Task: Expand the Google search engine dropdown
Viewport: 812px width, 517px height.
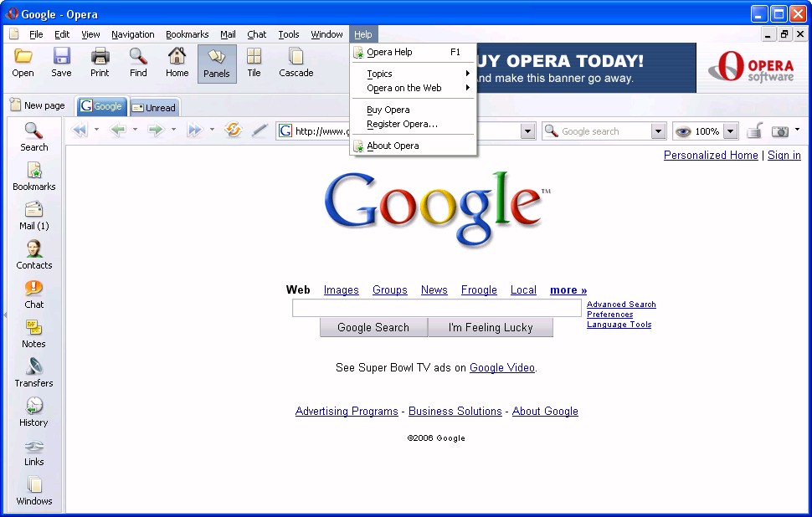Action: (x=658, y=131)
